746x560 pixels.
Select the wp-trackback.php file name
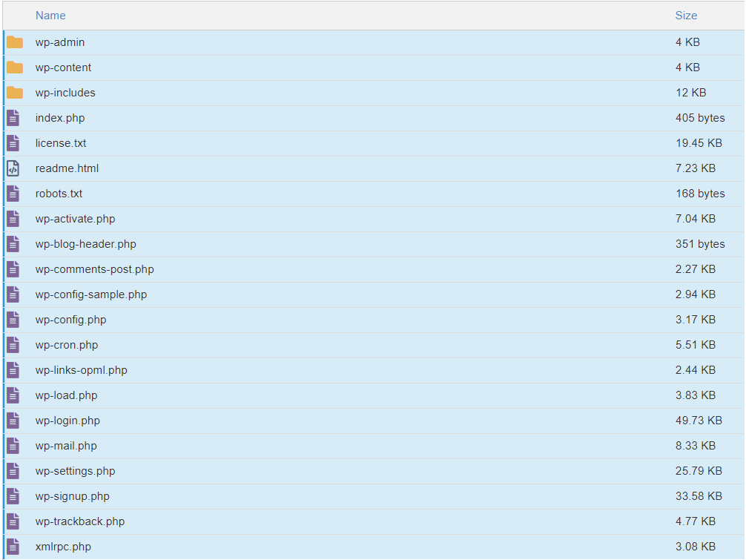coord(80,521)
